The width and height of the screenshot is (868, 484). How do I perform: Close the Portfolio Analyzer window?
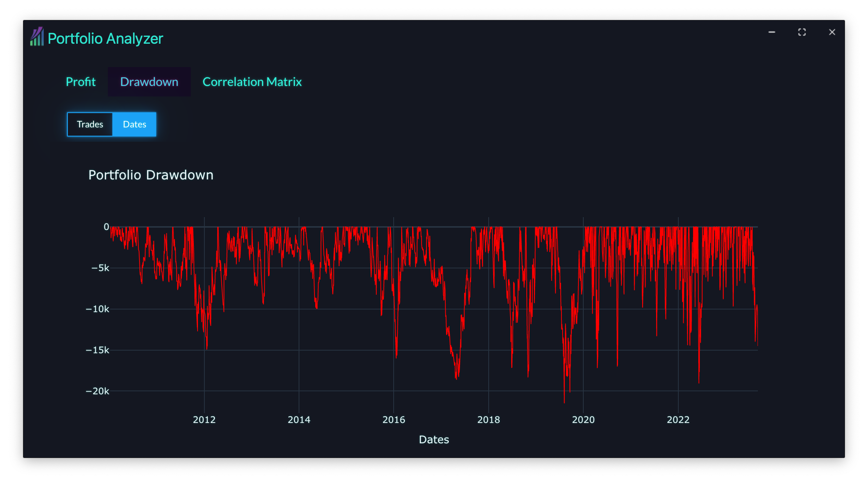click(x=832, y=32)
